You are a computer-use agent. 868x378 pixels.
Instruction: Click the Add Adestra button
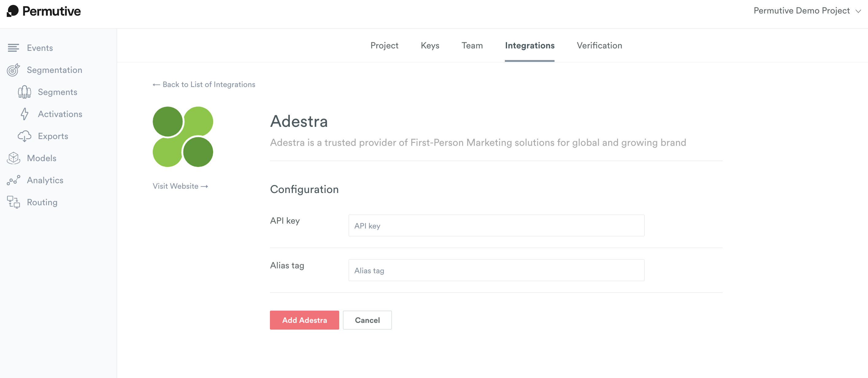pos(304,320)
